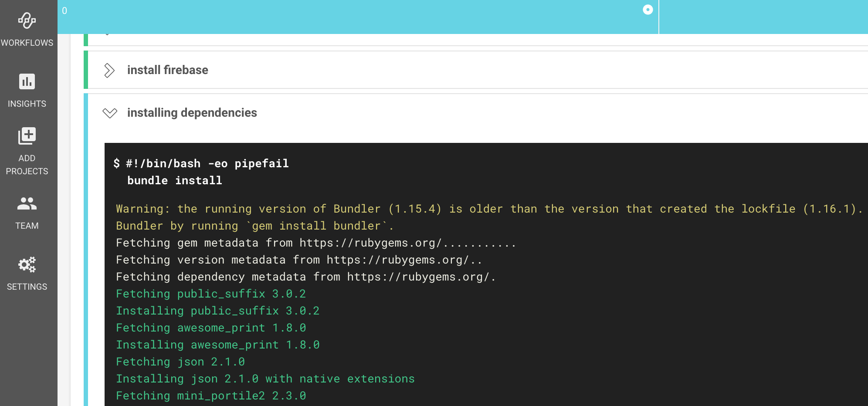Open the Workflows sidebar icon
This screenshot has width=868, height=406.
pos(27,20)
